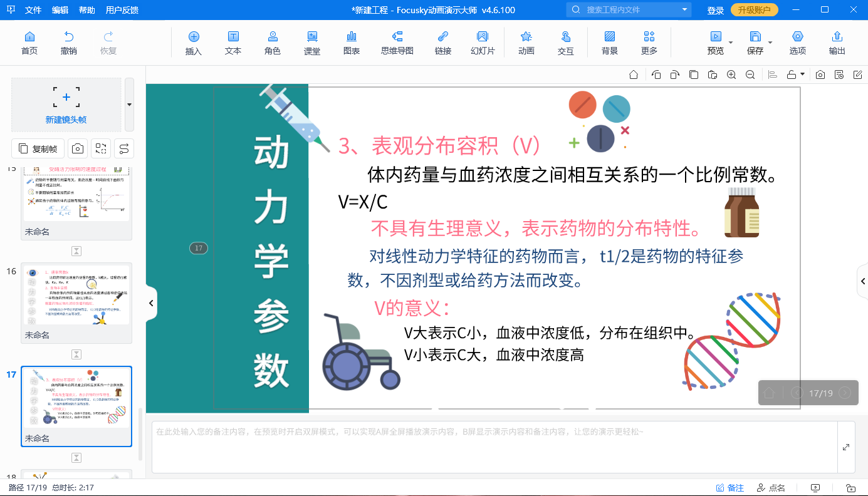Expand the right side panel arrow
Screen dimensions: 868x496
tap(862, 282)
